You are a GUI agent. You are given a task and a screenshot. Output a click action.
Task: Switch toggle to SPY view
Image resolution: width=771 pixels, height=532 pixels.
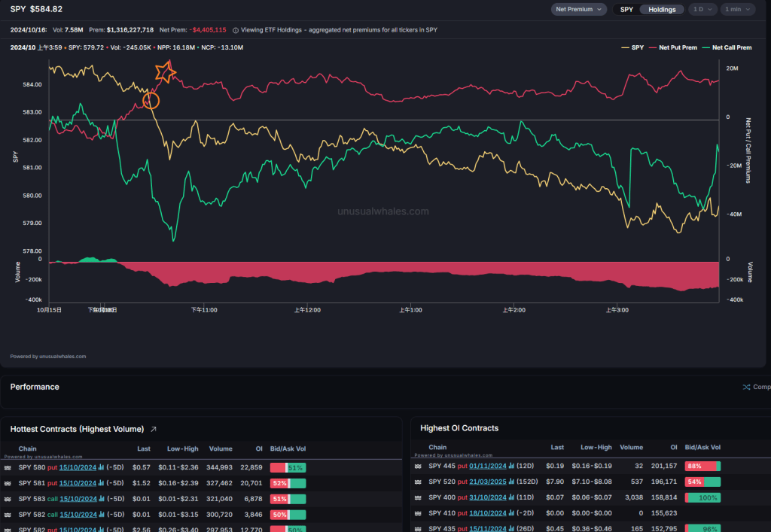click(x=626, y=10)
